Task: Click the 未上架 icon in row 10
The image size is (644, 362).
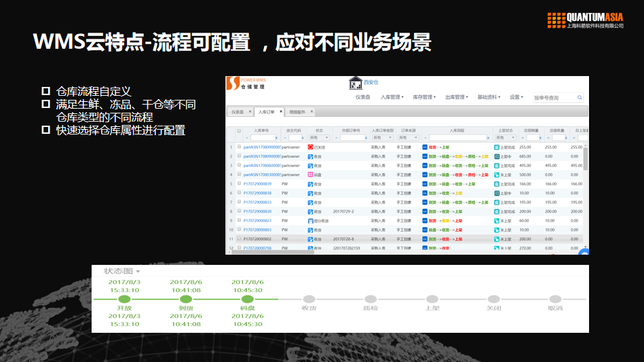Action: (x=497, y=230)
